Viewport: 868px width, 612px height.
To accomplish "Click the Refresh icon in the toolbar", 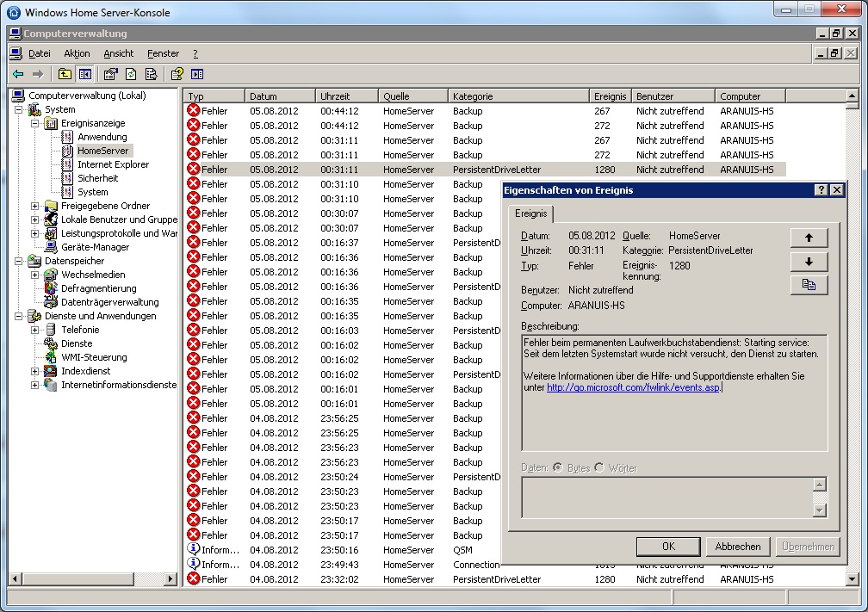I will tap(131, 74).
